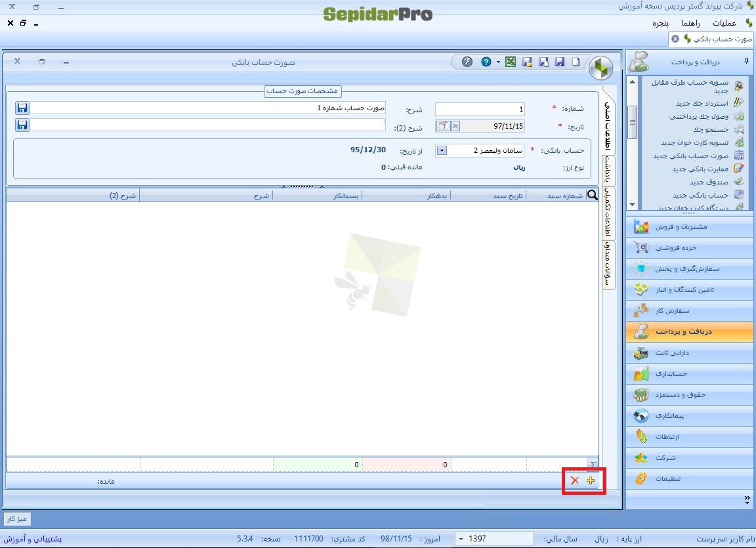The width and height of the screenshot is (756, 548).
Task: Open the عملیات menu
Action: pos(724,23)
